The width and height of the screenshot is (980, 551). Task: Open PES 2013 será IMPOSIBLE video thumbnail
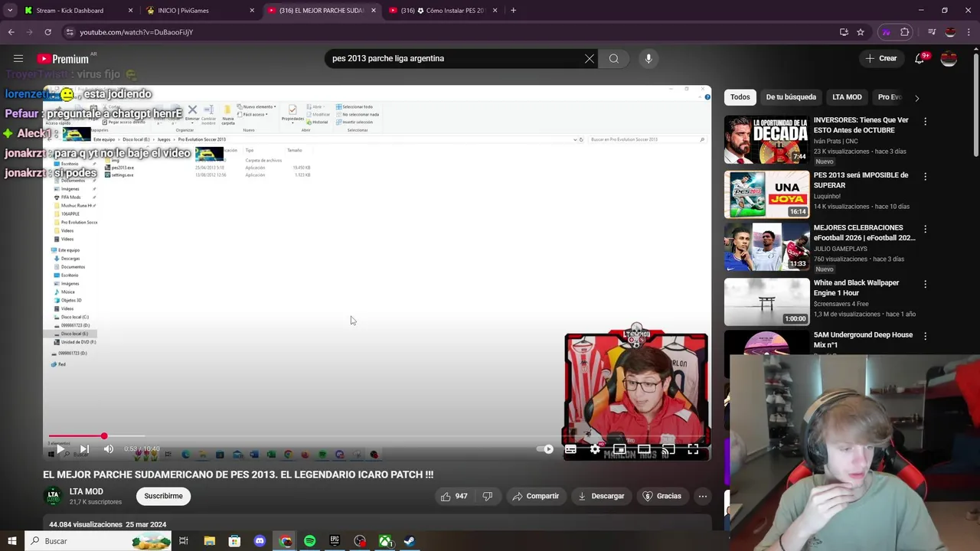tap(766, 194)
